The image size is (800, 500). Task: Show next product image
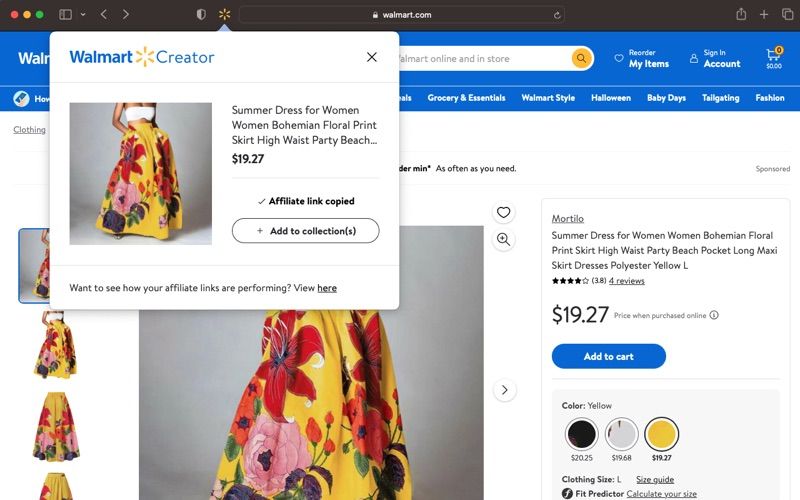click(x=505, y=390)
